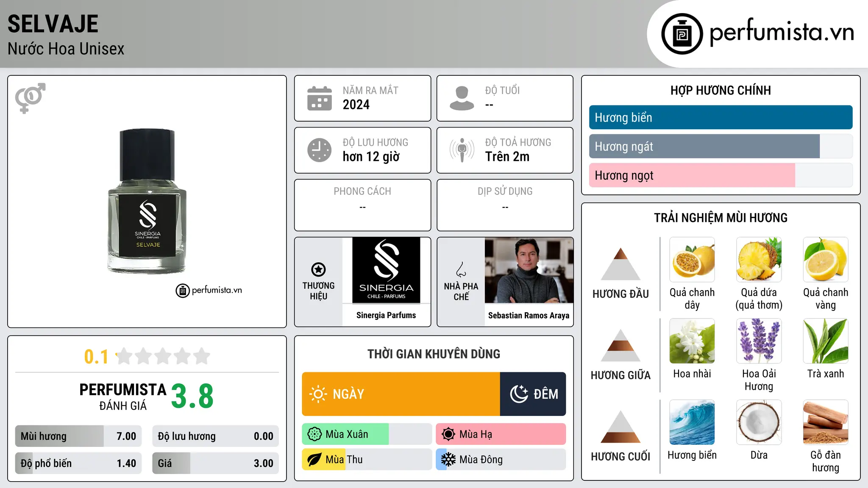Click the Hương giữa pyramid icon
The height and width of the screenshot is (488, 868).
click(620, 345)
